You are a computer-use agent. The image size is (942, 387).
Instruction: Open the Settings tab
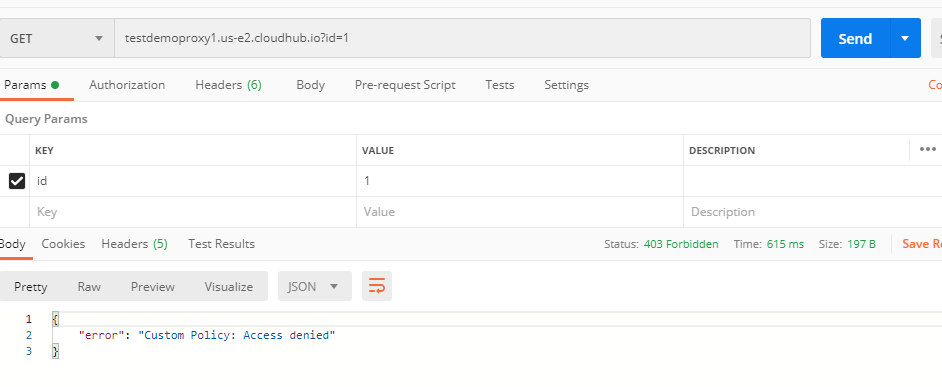[x=567, y=85]
